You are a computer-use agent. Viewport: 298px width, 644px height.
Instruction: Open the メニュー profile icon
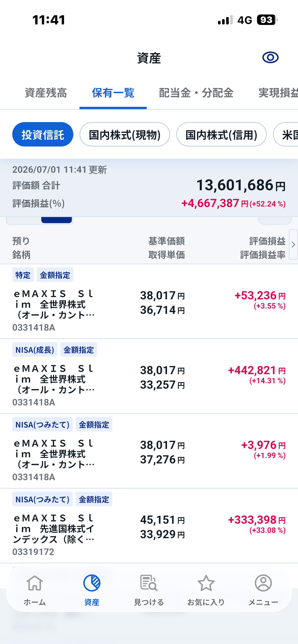click(x=263, y=583)
